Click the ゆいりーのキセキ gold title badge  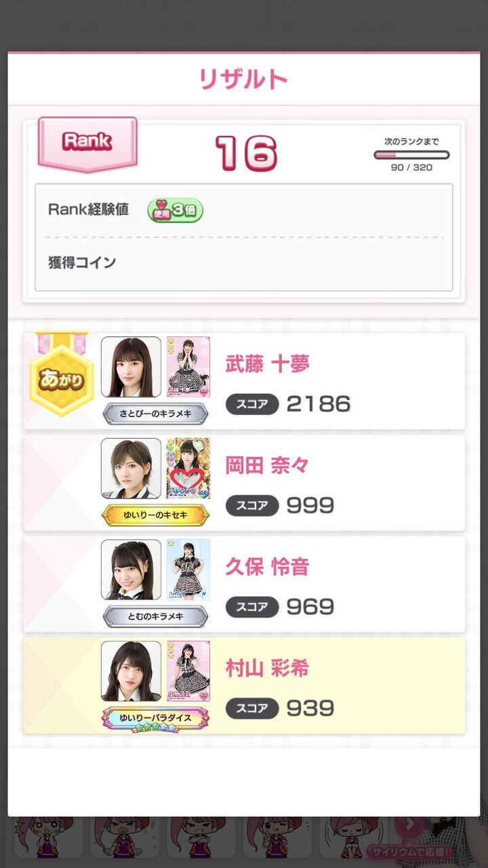point(155,515)
